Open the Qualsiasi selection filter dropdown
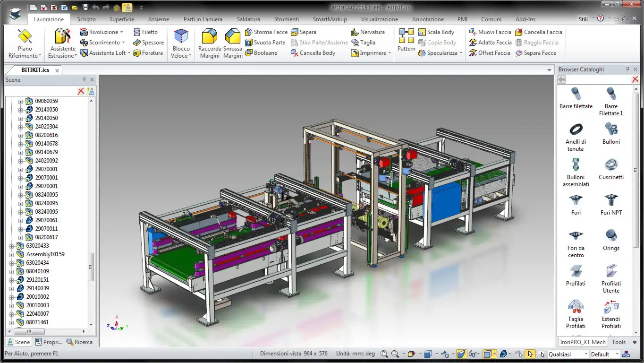This screenshot has height=363, width=644. pyautogui.click(x=586, y=354)
